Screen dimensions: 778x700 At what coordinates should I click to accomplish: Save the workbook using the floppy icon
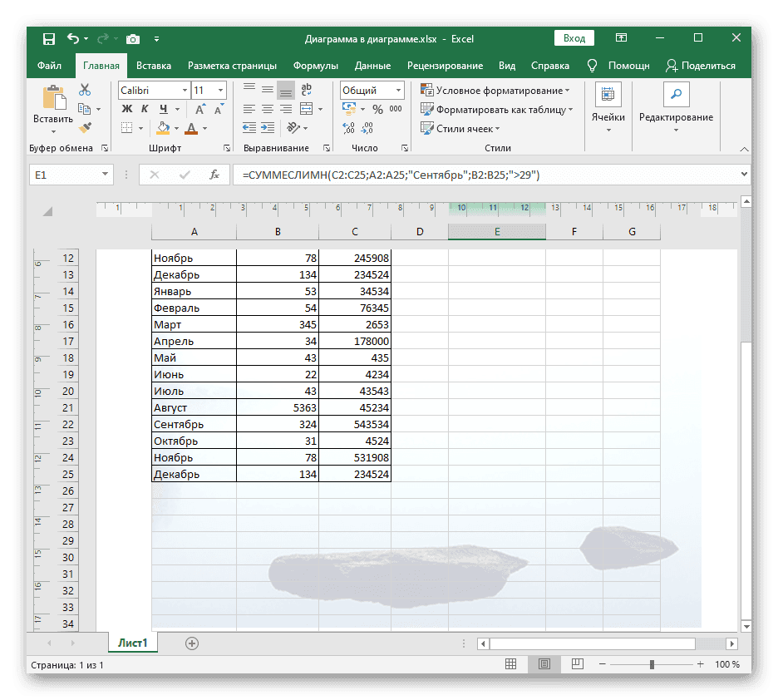click(49, 38)
